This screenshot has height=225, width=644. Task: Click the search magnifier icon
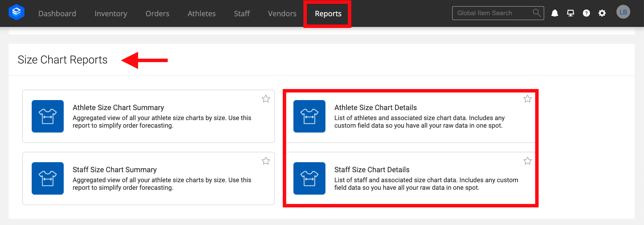(537, 13)
